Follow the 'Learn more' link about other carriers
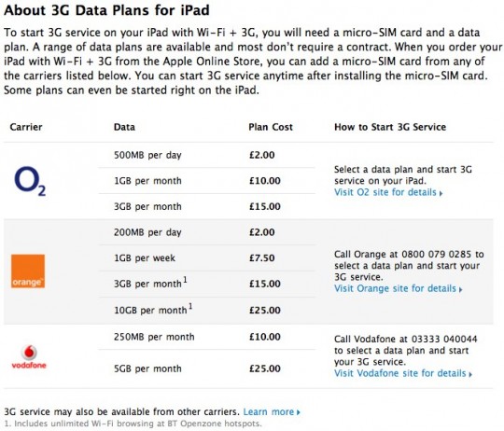This screenshot has height=431, width=504. point(269,411)
